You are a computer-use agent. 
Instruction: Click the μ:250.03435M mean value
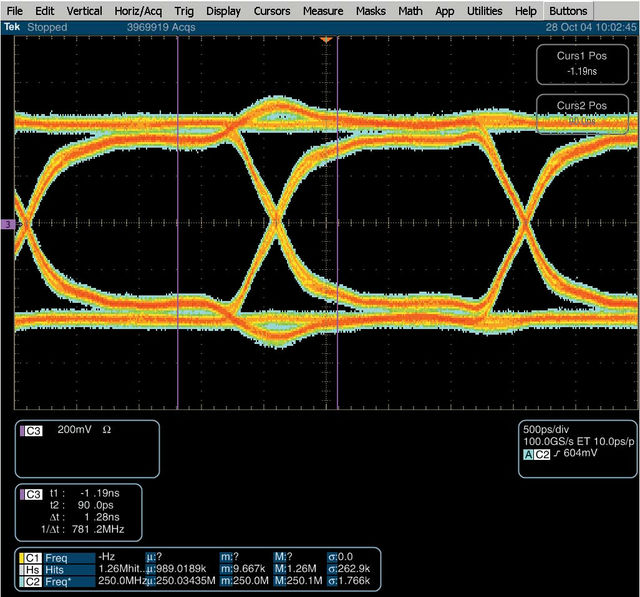(x=180, y=580)
